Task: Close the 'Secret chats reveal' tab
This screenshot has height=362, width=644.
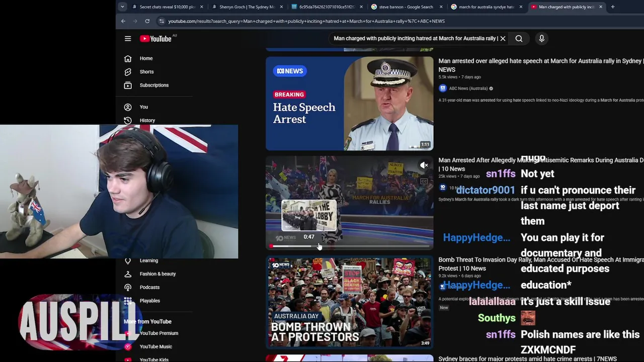Action: (x=202, y=7)
